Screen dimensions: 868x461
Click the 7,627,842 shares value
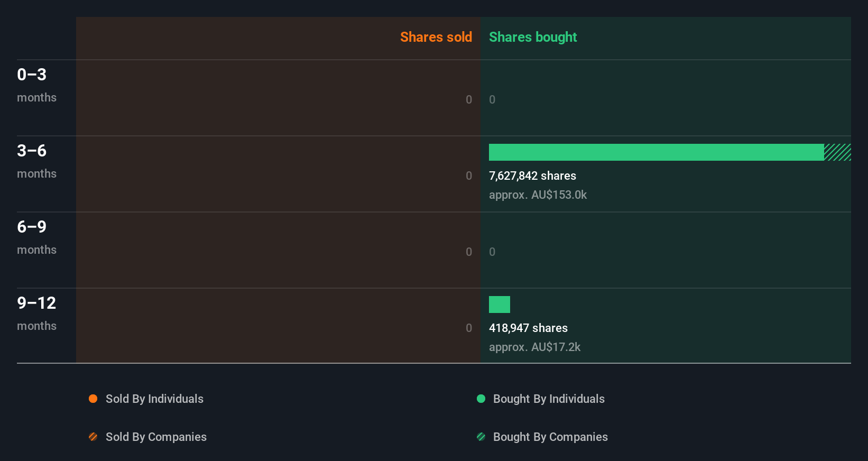[532, 176]
